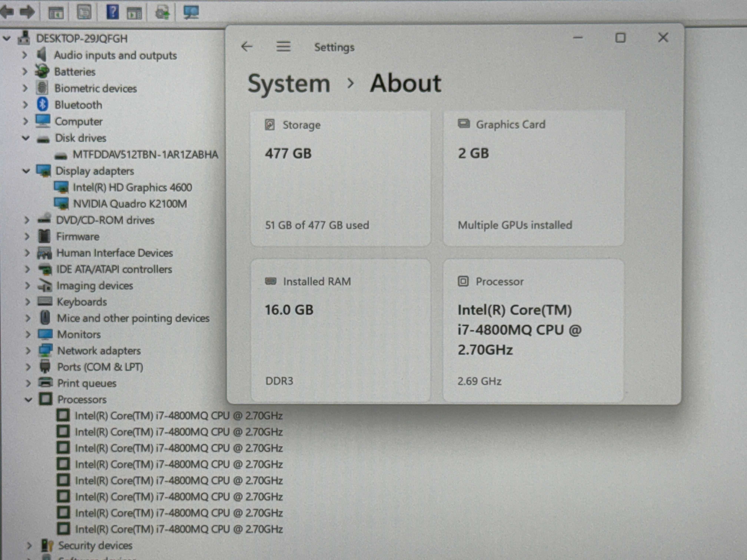
Task: Select the Imaging devices item
Action: tap(95, 286)
